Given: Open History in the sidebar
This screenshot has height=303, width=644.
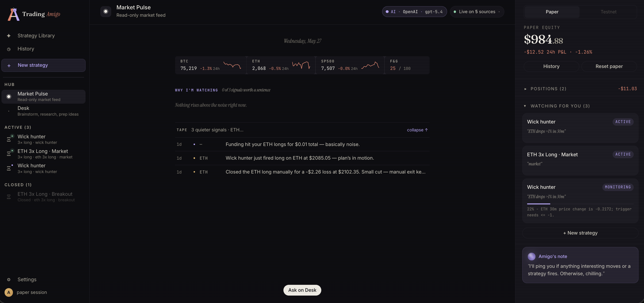Looking at the screenshot, I should pyautogui.click(x=44, y=49).
